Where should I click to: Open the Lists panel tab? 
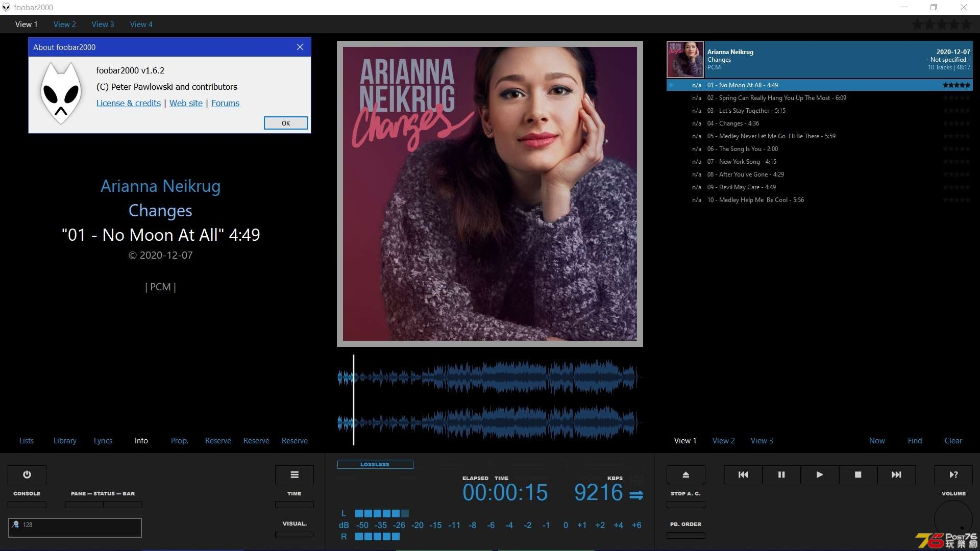tap(27, 441)
